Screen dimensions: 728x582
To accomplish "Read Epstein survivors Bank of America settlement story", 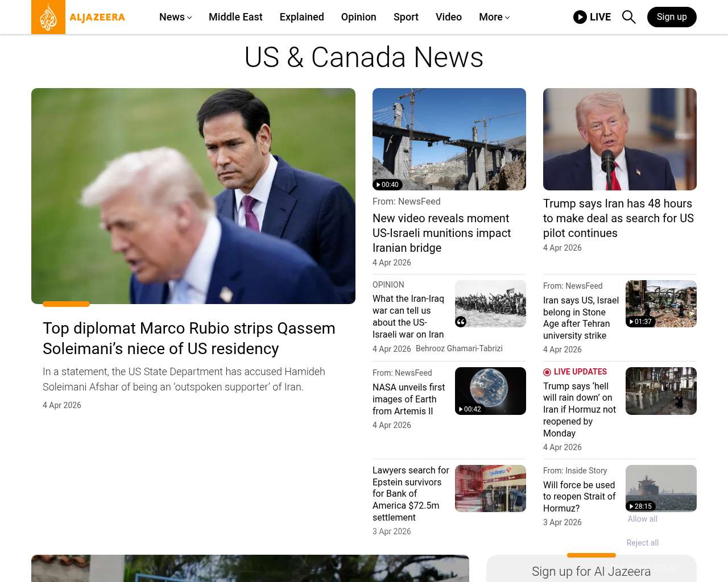I will coord(411,494).
